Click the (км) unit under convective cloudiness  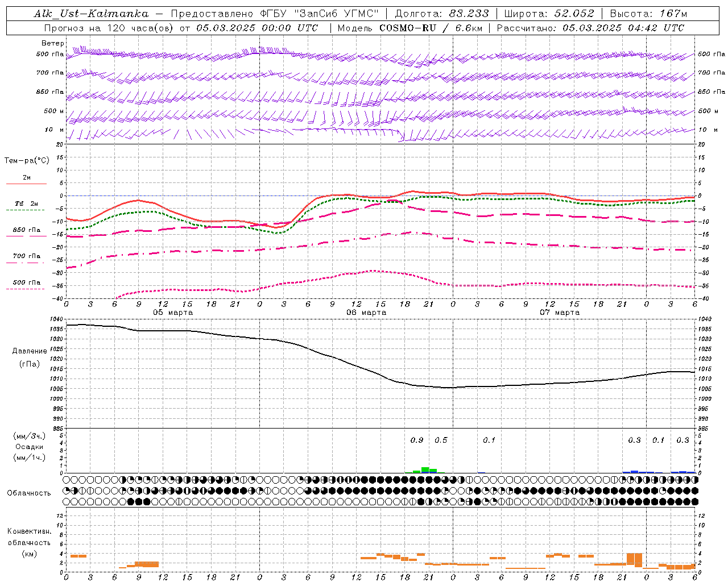pos(30,554)
